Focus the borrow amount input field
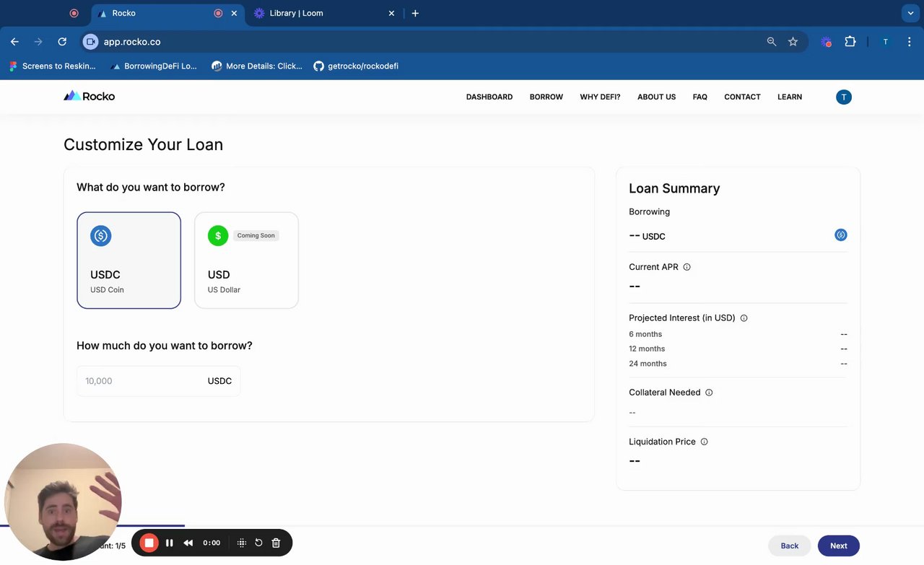The image size is (924, 565). pos(158,381)
